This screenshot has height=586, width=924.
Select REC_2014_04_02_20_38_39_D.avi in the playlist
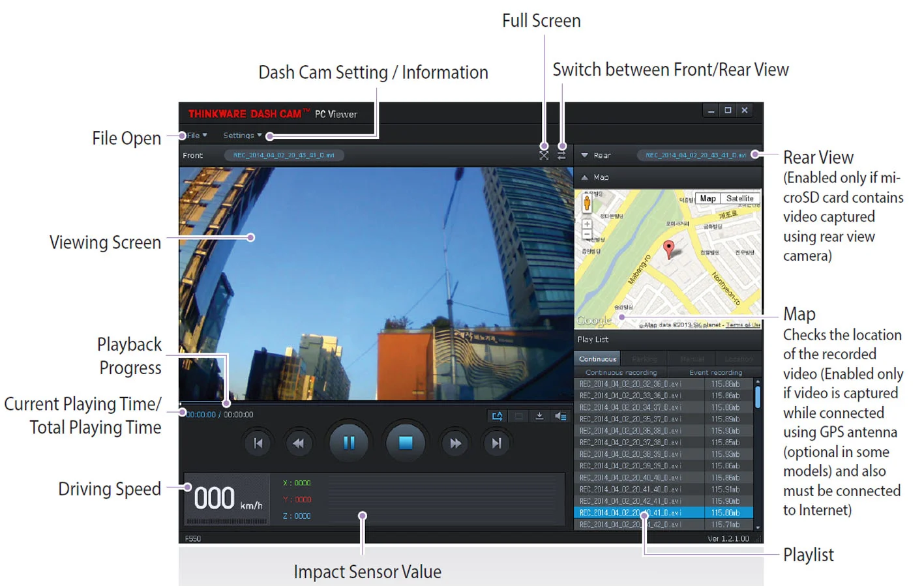(x=664, y=454)
